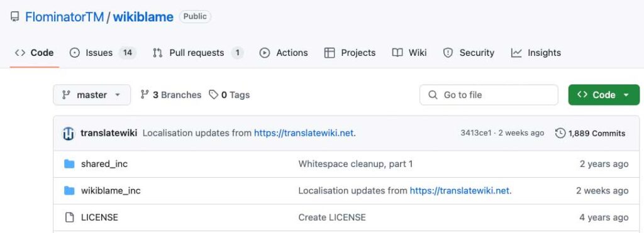Open the FlominatorTM owner profile link
Viewport: 644px width, 233px height.
[x=64, y=17]
